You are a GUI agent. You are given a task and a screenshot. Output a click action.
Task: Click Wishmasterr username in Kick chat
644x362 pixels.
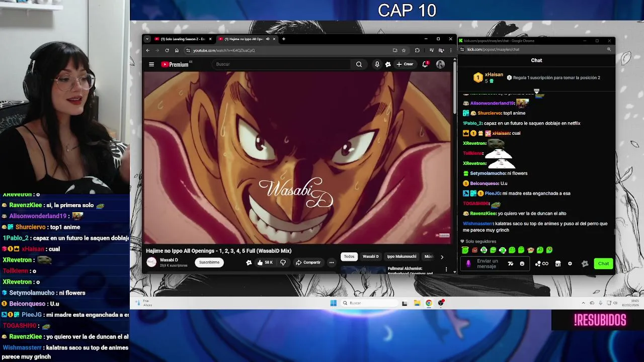coord(477,224)
